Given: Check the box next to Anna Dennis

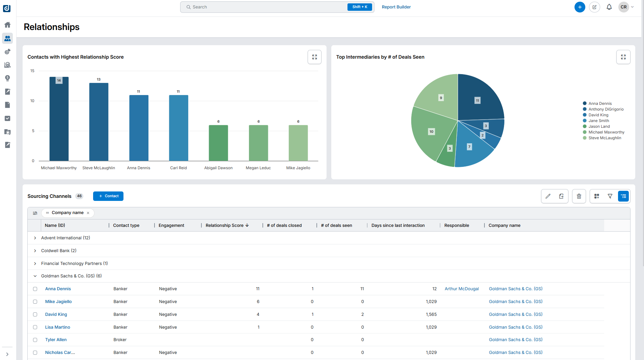Looking at the screenshot, I should (x=35, y=289).
